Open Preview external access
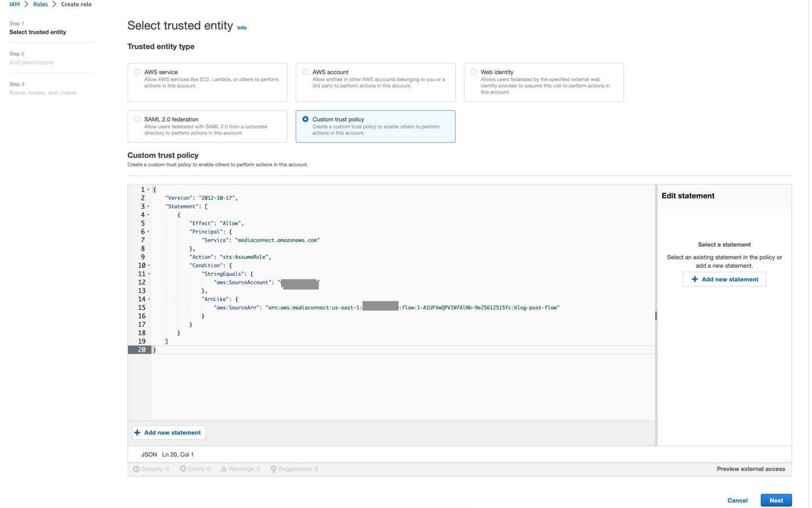812x508 pixels. [750, 469]
